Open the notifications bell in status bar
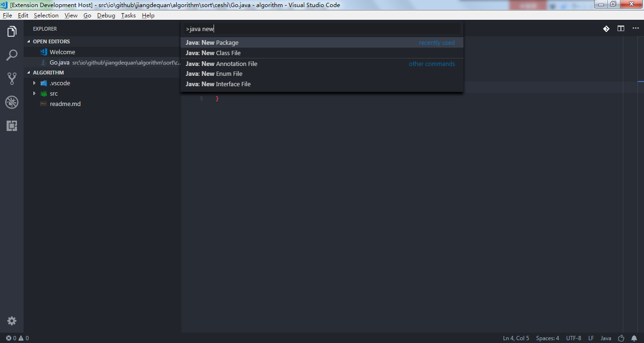 click(x=634, y=338)
